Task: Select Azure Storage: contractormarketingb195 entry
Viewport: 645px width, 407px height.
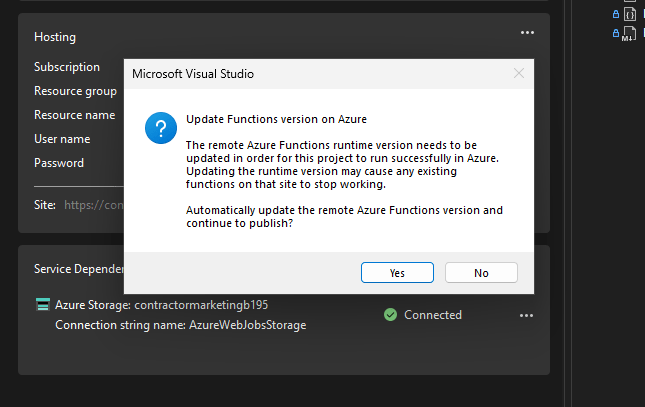Action: click(162, 305)
